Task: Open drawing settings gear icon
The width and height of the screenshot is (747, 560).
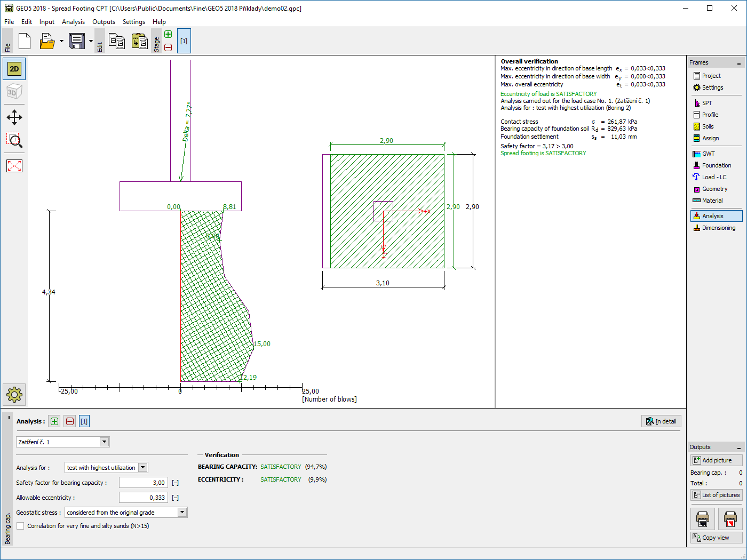Action: click(x=14, y=395)
